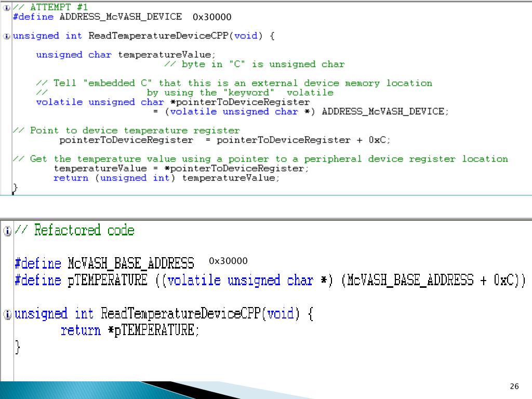
Task: Click the comment "by using the "keyword" volatile"
Action: pyautogui.click(x=240, y=92)
